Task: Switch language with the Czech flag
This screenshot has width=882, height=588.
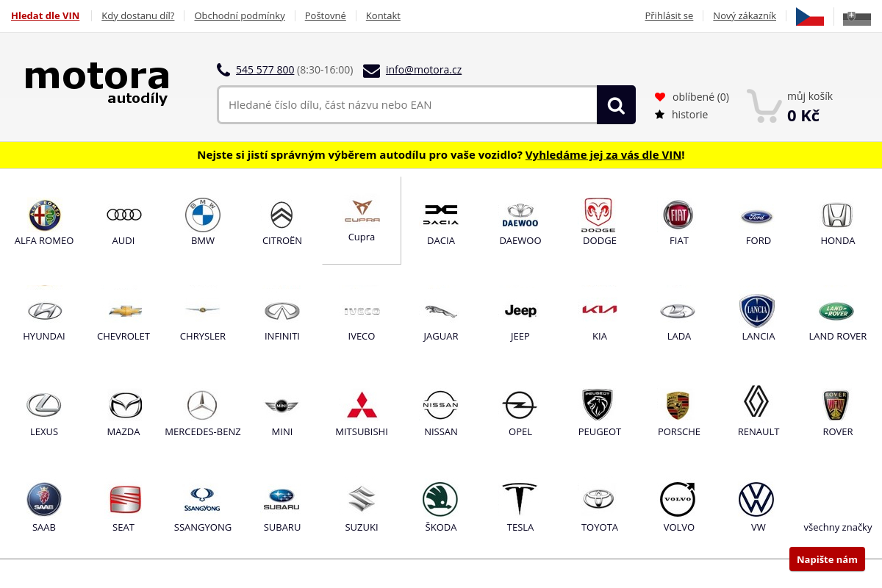Action: point(810,17)
